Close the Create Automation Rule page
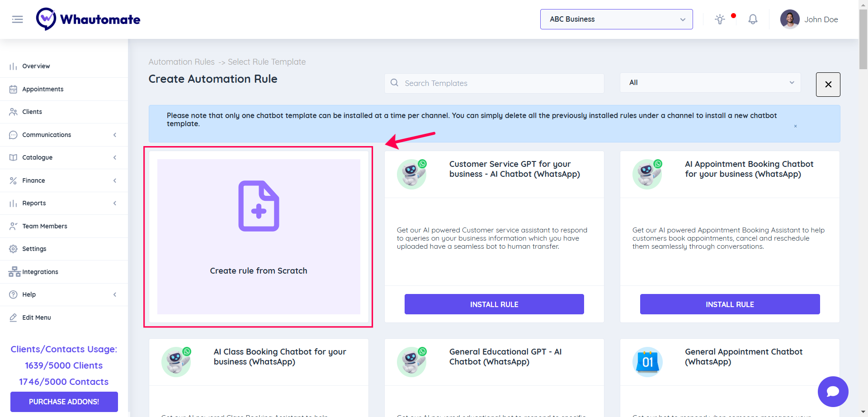This screenshot has height=417, width=868. pos(828,85)
